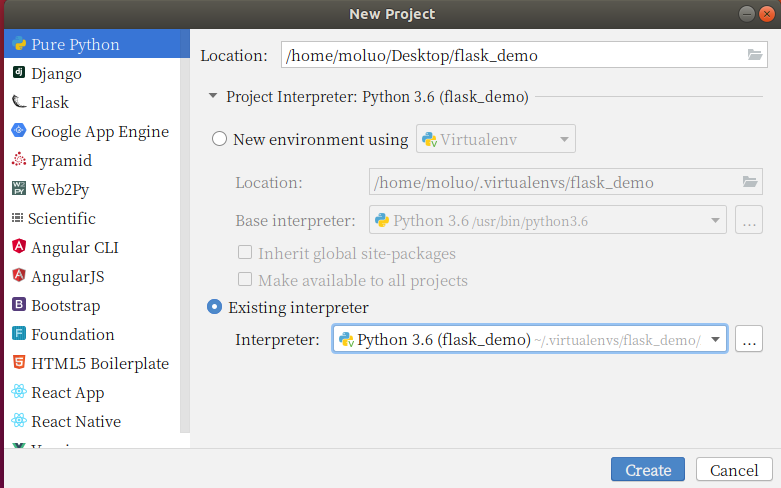Click the Bootstrap B icon
The height and width of the screenshot is (488, 781).
(x=19, y=304)
